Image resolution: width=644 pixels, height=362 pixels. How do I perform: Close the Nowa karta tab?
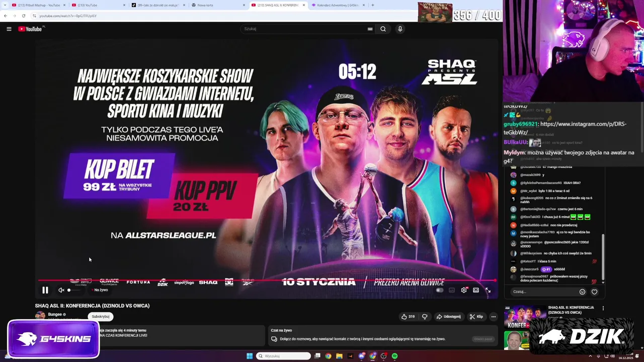[x=244, y=5]
